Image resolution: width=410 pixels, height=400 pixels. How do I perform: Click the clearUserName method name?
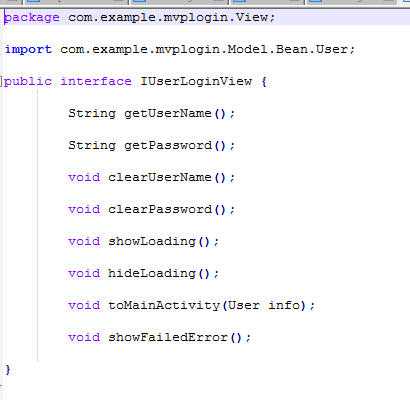(160, 177)
